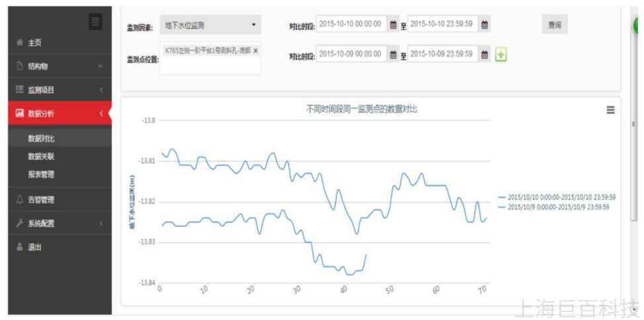Click the 查询 button

(x=555, y=25)
